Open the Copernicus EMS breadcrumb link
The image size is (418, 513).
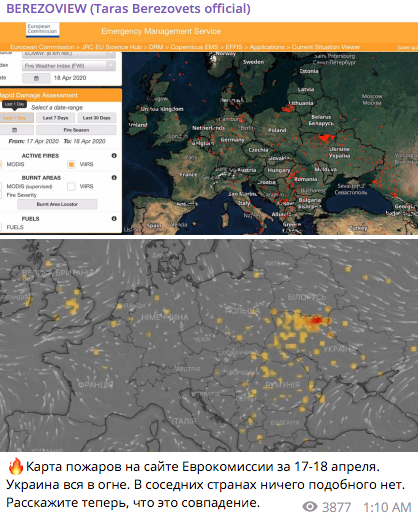coord(194,47)
